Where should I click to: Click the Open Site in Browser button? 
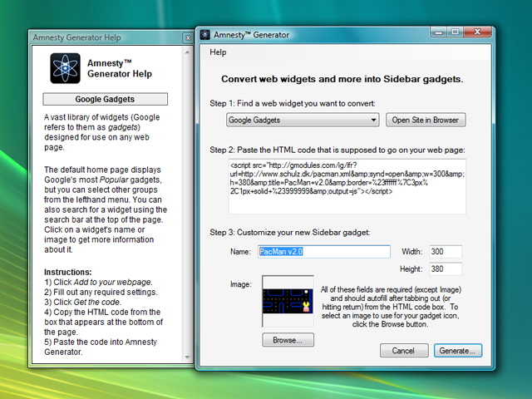tap(426, 120)
